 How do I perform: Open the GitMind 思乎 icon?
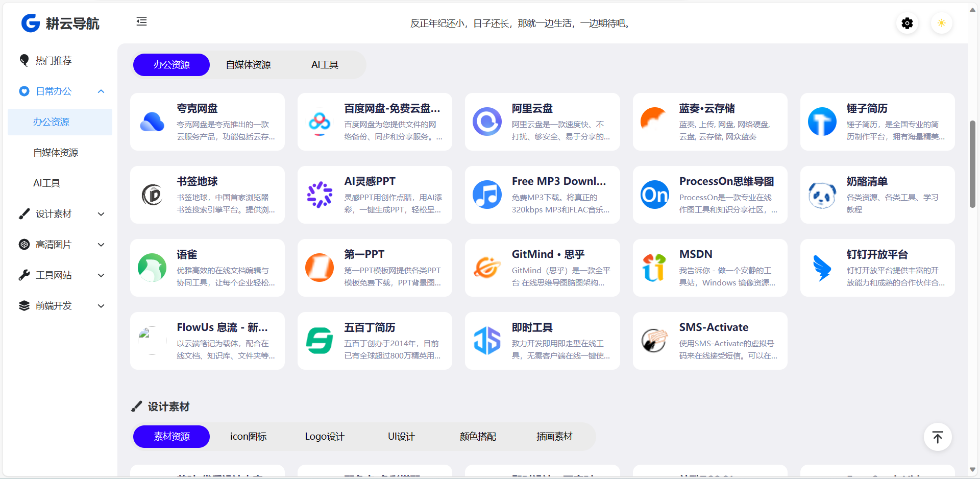point(487,268)
